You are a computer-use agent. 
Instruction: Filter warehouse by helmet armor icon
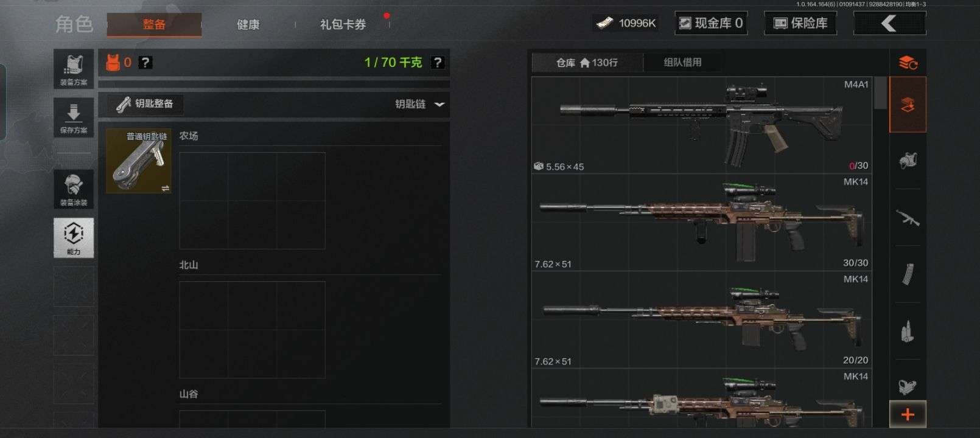pos(908,161)
